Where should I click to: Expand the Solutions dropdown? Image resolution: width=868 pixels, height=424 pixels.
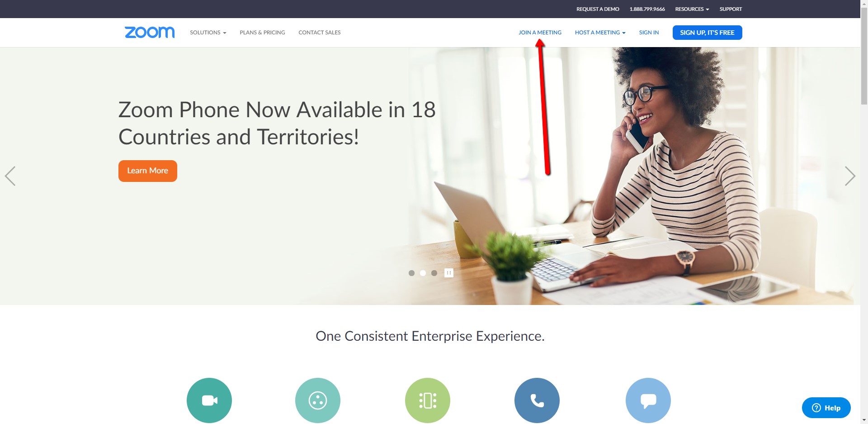pyautogui.click(x=208, y=33)
